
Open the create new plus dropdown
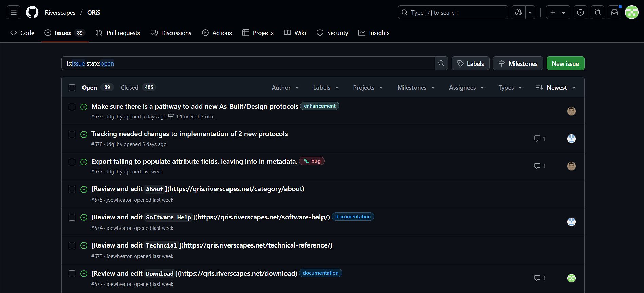coord(558,12)
